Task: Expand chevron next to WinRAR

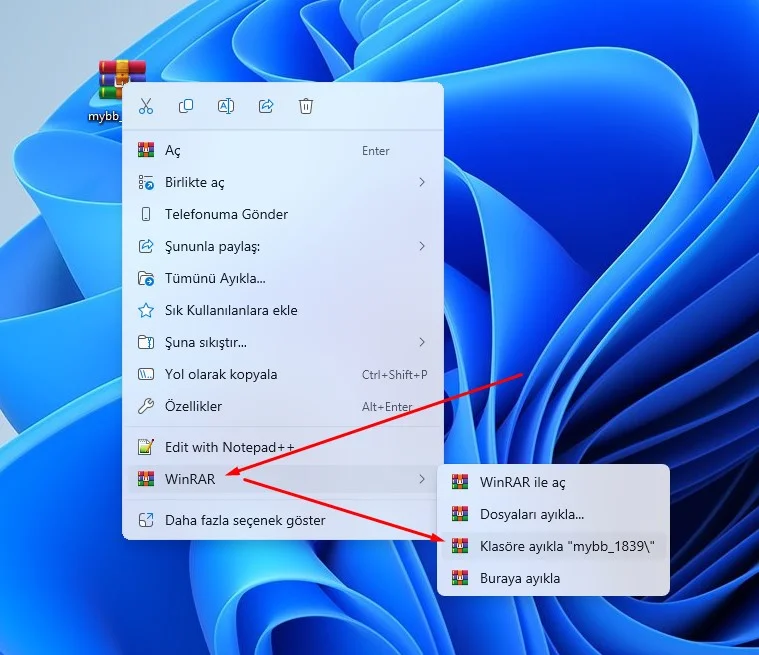Action: [x=422, y=479]
